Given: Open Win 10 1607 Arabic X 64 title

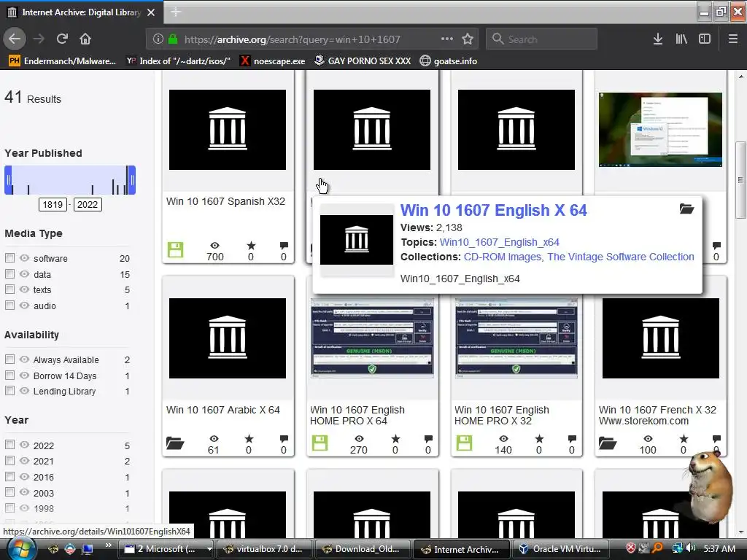Looking at the screenshot, I should click(223, 410).
